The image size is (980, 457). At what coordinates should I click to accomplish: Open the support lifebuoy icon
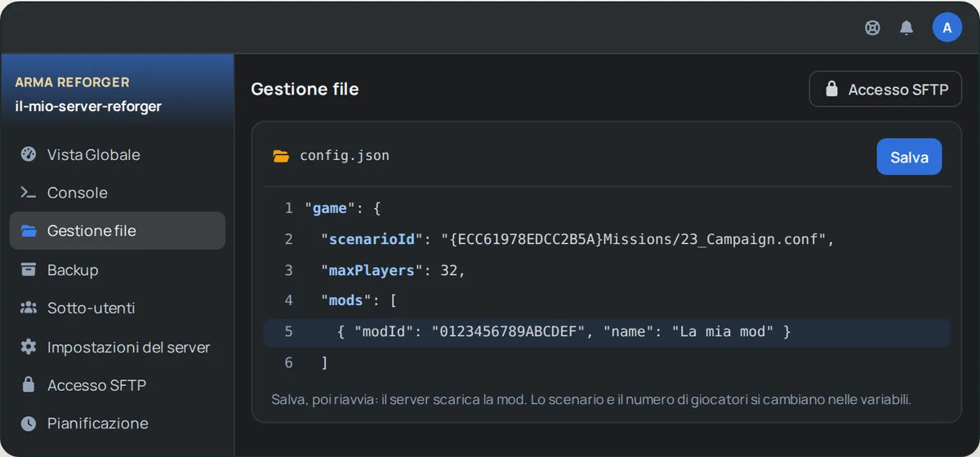click(872, 28)
